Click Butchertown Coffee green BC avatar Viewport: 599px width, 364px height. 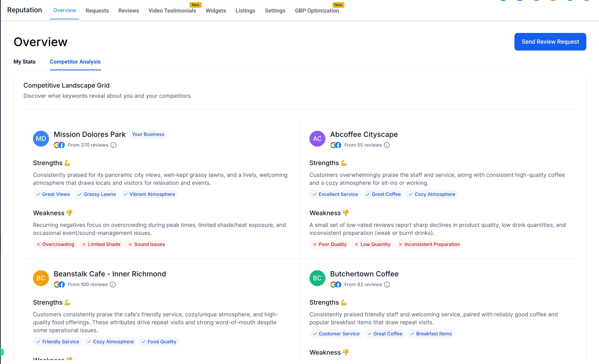tap(317, 278)
